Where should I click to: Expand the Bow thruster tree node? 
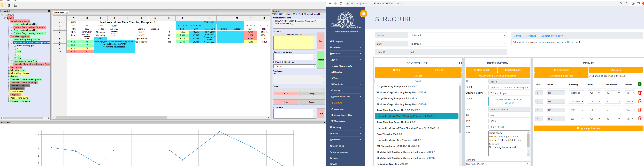tap(9, 67)
